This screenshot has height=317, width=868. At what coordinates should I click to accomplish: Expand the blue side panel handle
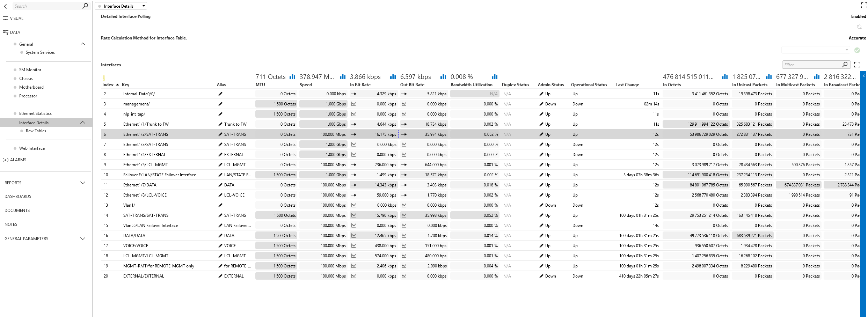pos(863,76)
